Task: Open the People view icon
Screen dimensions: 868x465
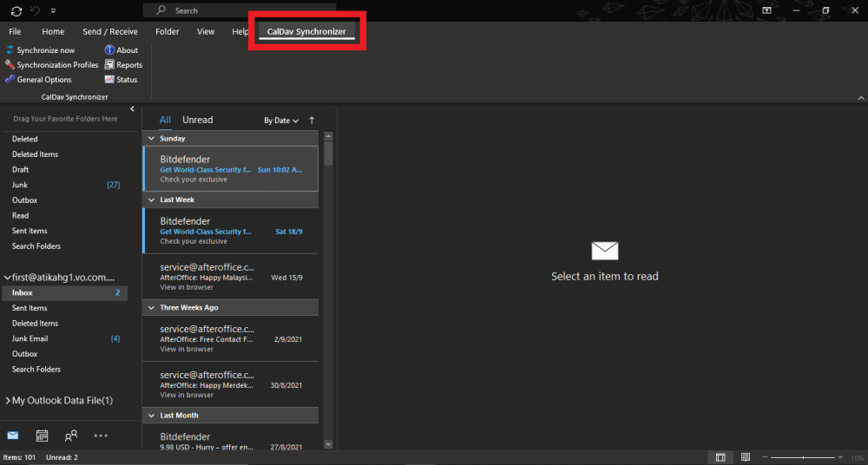Action: coord(71,436)
